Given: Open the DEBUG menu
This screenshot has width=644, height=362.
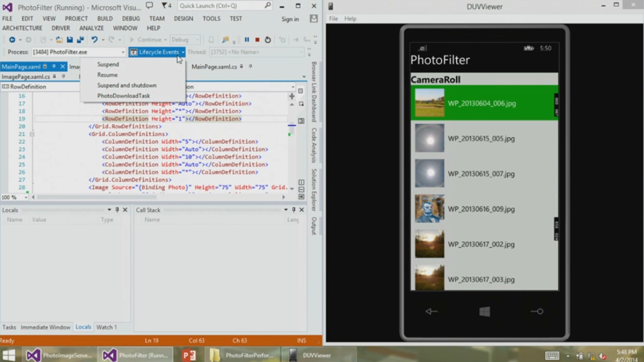Looking at the screenshot, I should tap(131, 18).
